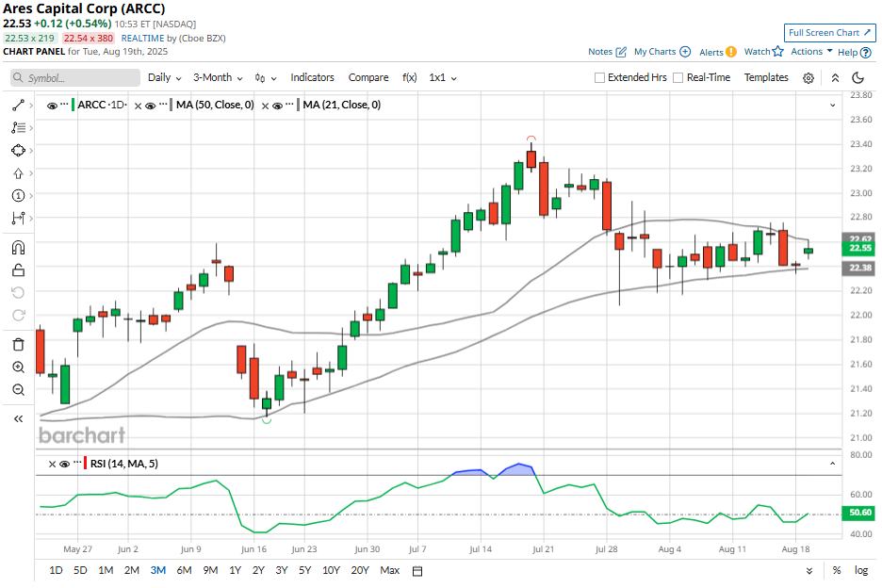Image resolution: width=882 pixels, height=588 pixels.
Task: Enable the Real-Time checkbox
Action: [x=678, y=77]
